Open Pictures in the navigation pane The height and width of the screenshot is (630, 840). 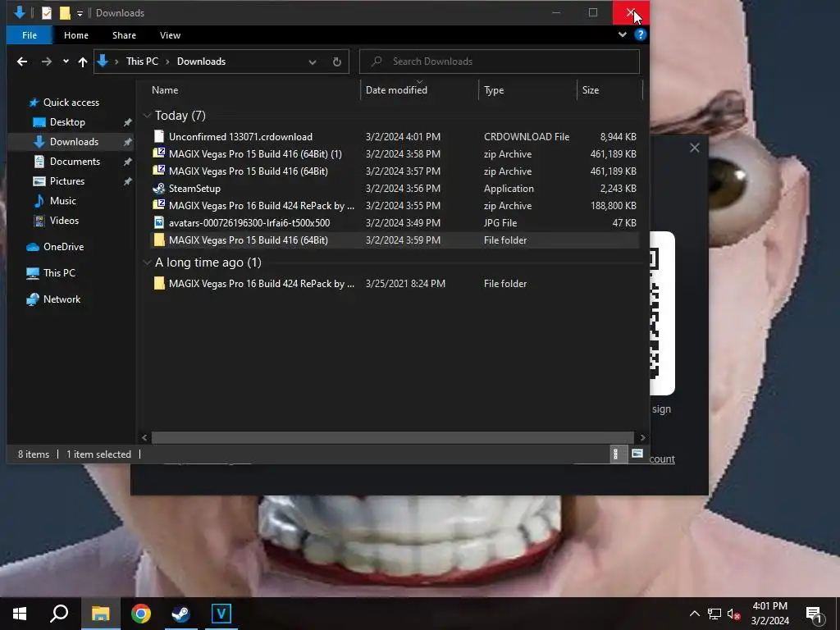(67, 181)
